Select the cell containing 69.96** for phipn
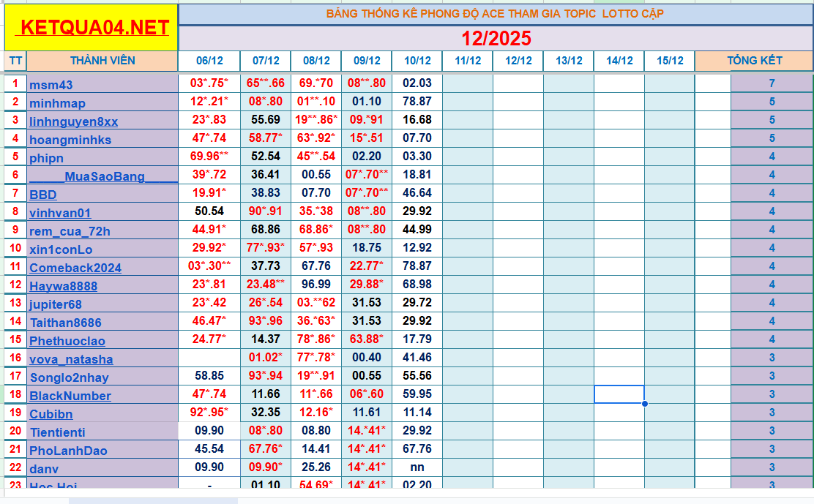Viewport: 814px width, 504px height. [x=209, y=157]
